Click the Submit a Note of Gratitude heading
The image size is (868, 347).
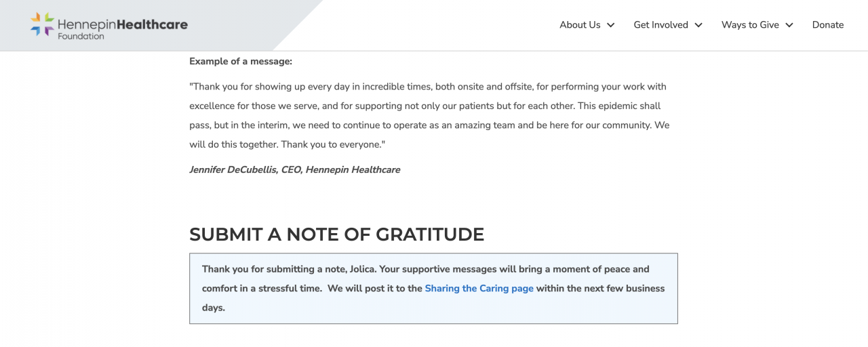coord(336,234)
